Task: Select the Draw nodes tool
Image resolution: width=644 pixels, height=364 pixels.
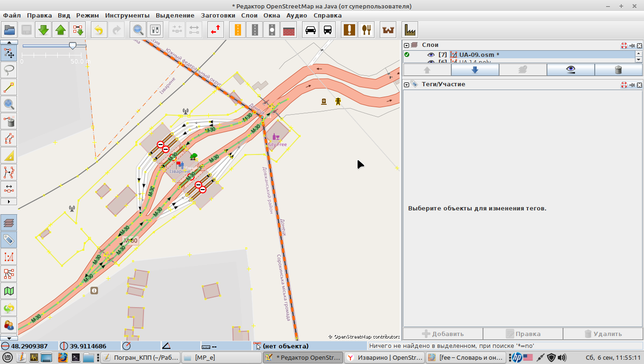Action: (9, 87)
